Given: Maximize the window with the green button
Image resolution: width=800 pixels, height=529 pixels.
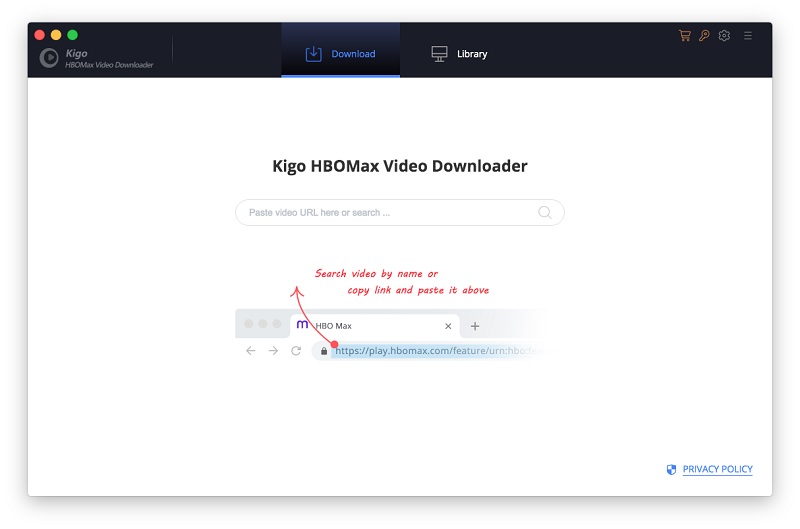Looking at the screenshot, I should (72, 35).
